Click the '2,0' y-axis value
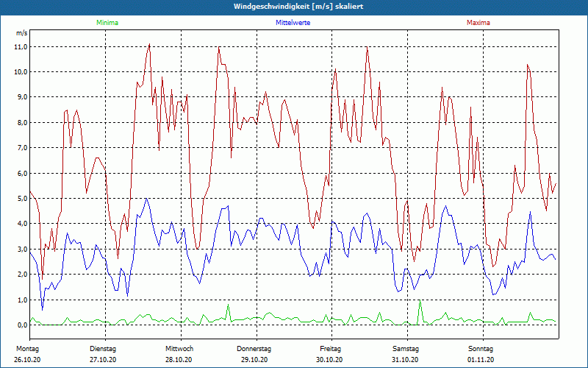 click(x=22, y=275)
